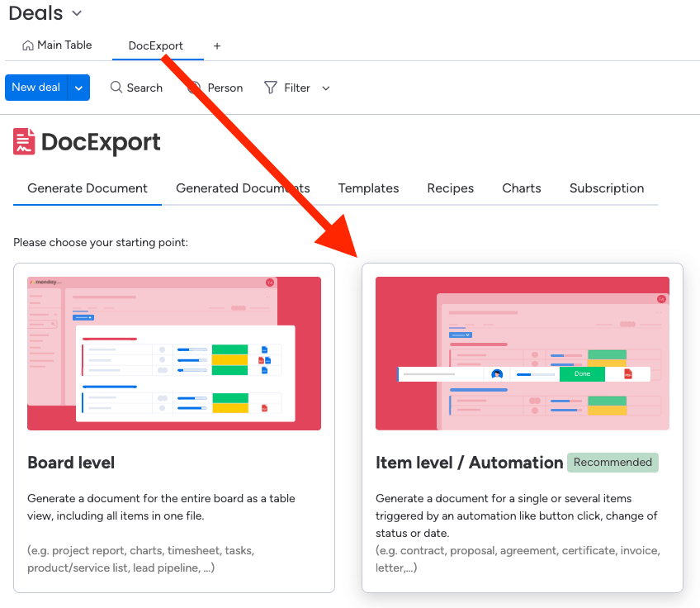This screenshot has width=700, height=608.
Task: Click the Item level description text
Action: click(x=517, y=515)
